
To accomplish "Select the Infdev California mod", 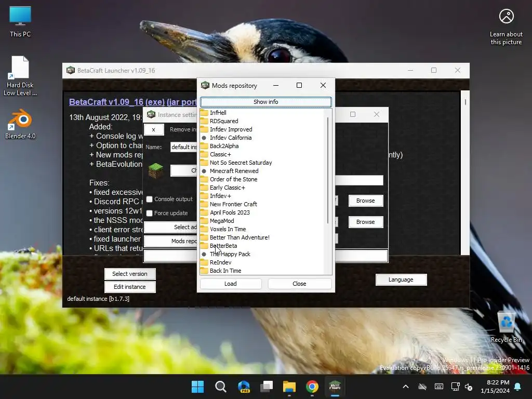I will coord(230,138).
